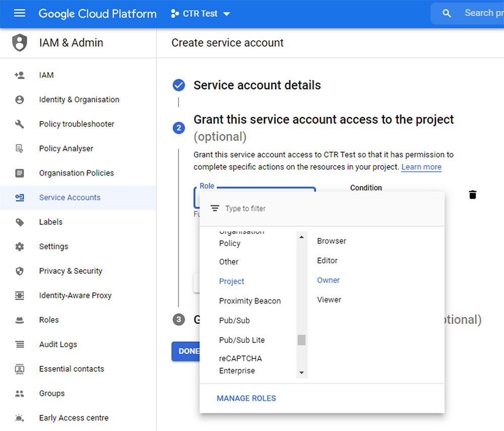Select the Owner role

(328, 280)
